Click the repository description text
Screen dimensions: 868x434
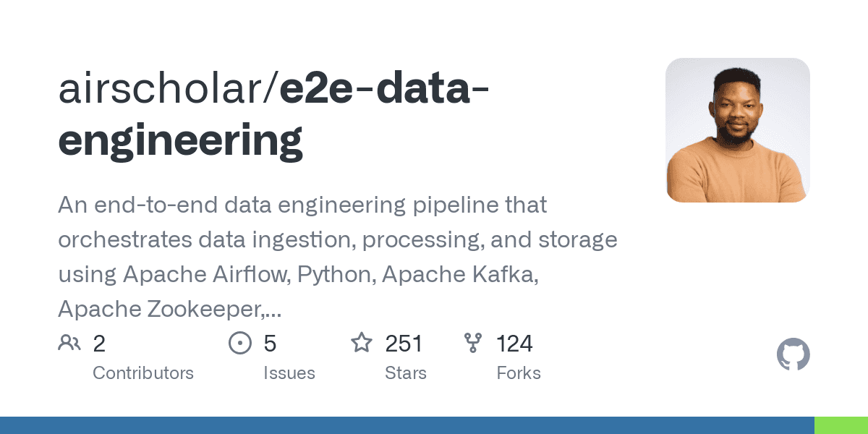(x=338, y=257)
